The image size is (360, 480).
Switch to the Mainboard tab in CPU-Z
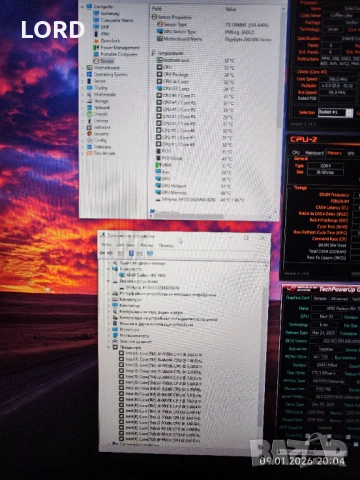click(314, 153)
